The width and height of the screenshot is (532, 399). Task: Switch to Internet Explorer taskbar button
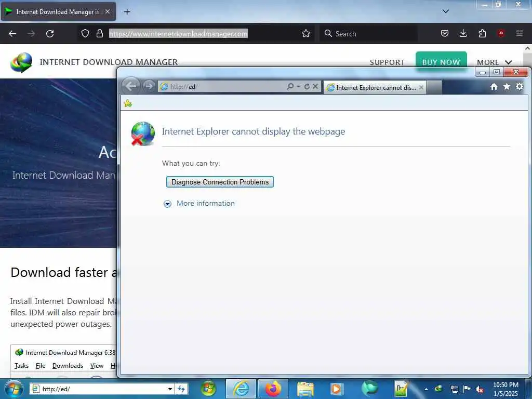(241, 389)
